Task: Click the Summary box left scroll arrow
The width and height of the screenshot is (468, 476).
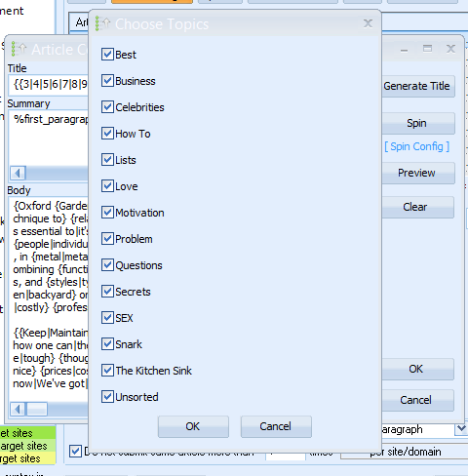Action: [x=18, y=173]
